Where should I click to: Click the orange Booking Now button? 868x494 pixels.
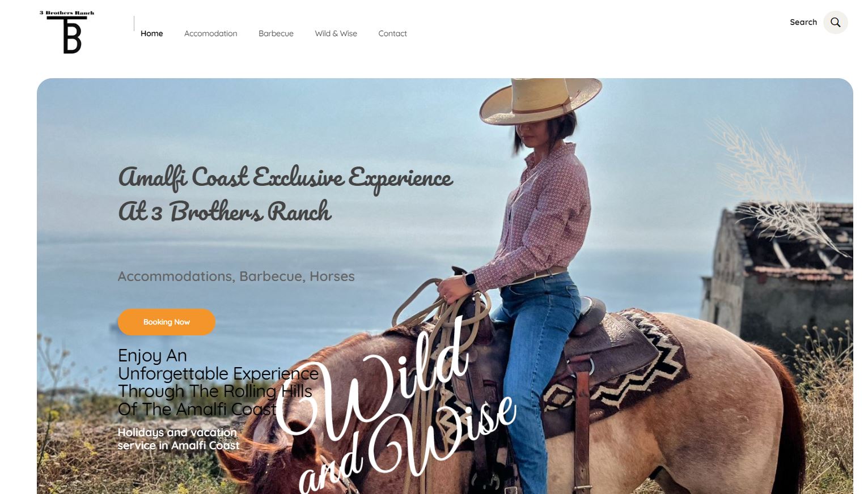(x=167, y=322)
